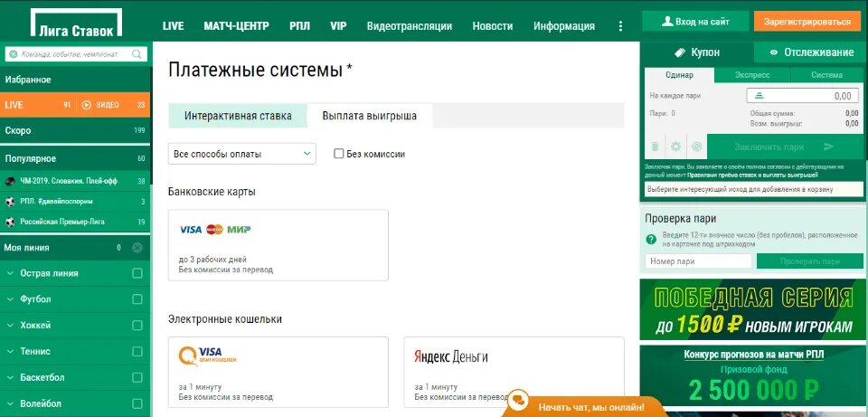Click the chat bubble icon
Screen dimensions: 868x417
(x=519, y=399)
